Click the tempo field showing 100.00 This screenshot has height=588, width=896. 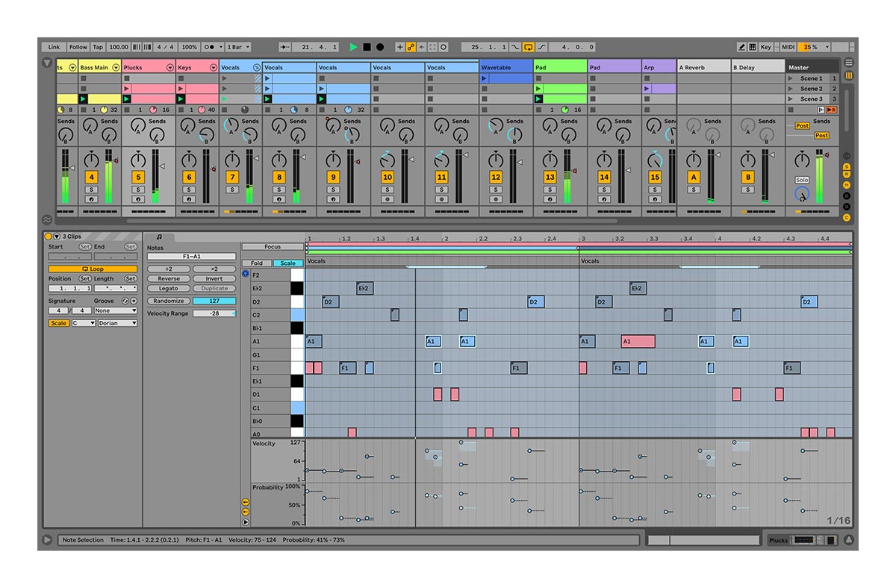tap(119, 47)
